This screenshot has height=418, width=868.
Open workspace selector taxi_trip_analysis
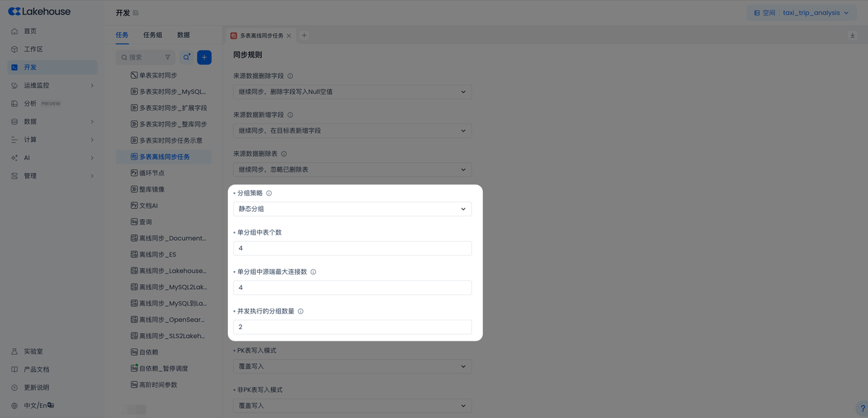click(x=801, y=13)
